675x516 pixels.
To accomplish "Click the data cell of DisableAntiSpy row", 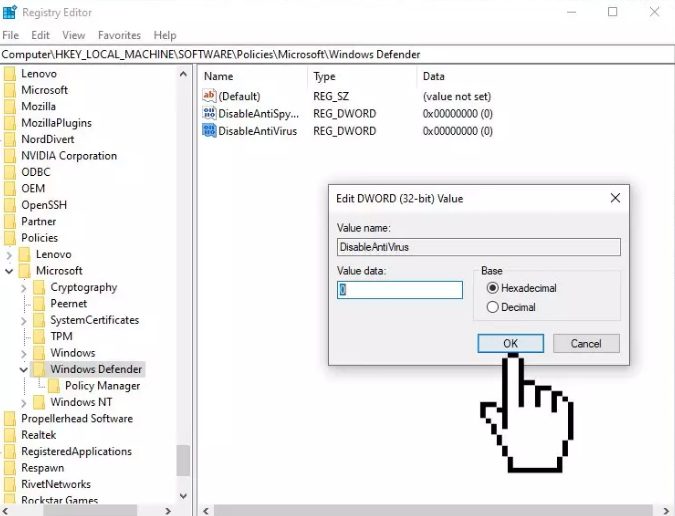I will (458, 114).
